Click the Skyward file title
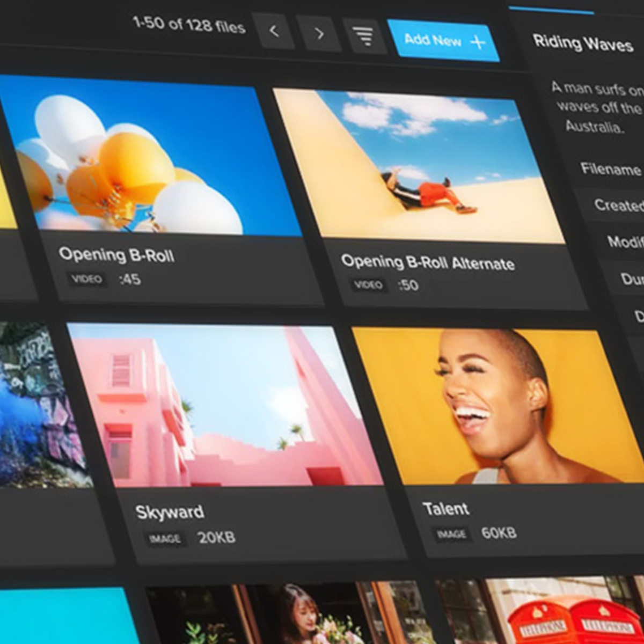This screenshot has width=644, height=644. (170, 513)
